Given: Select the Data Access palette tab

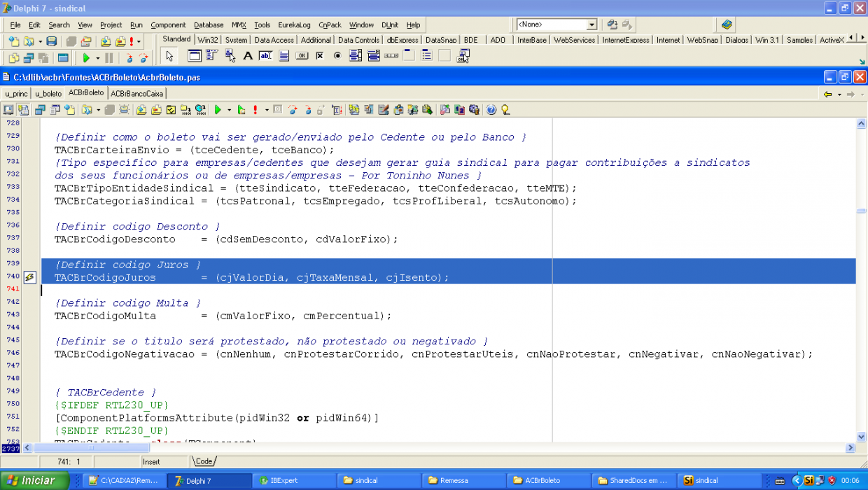Looking at the screenshot, I should [274, 40].
